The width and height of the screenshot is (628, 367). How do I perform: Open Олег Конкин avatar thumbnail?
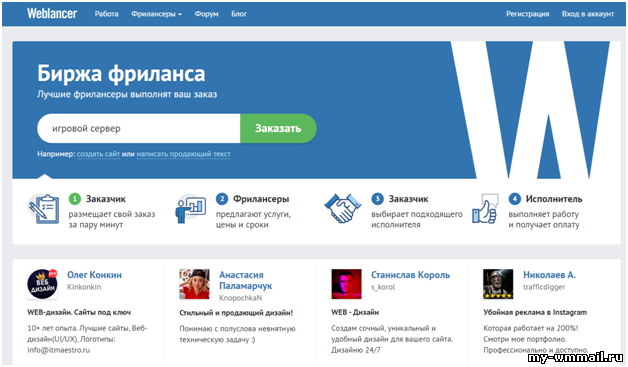[42, 284]
